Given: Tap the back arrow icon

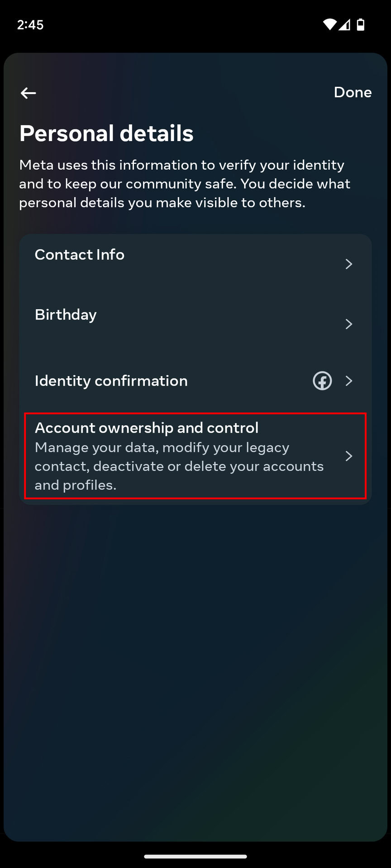Looking at the screenshot, I should coord(28,93).
